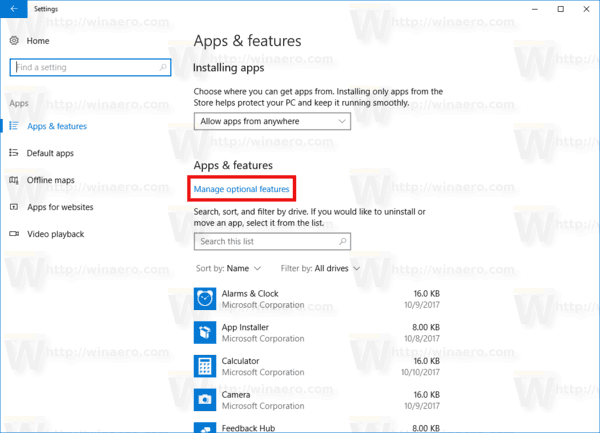600x433 pixels.
Task: Select Apps & features in sidebar
Action: pyautogui.click(x=56, y=126)
